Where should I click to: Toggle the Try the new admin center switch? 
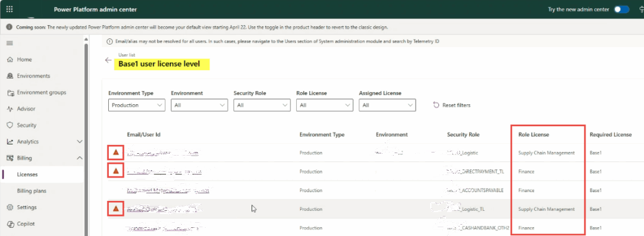coord(621,9)
